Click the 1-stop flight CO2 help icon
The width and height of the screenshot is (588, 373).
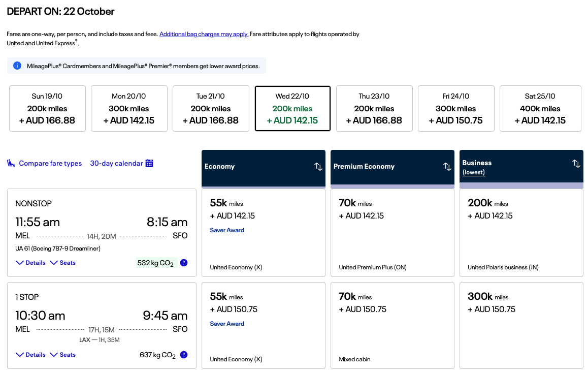[x=184, y=355]
